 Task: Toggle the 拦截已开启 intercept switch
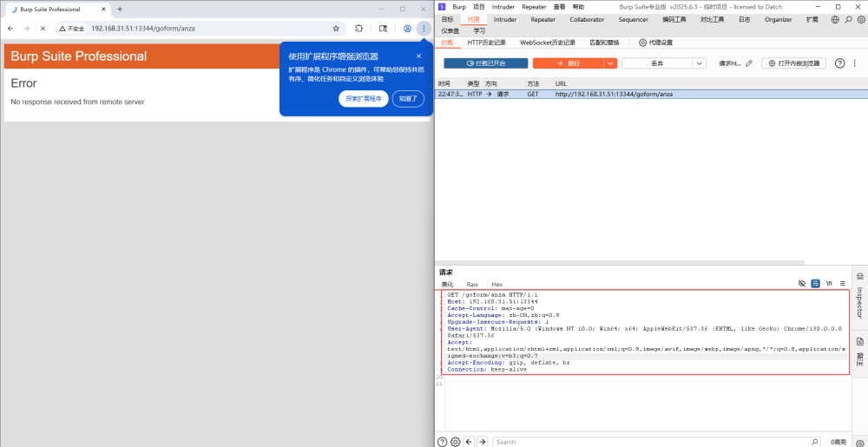click(x=485, y=63)
